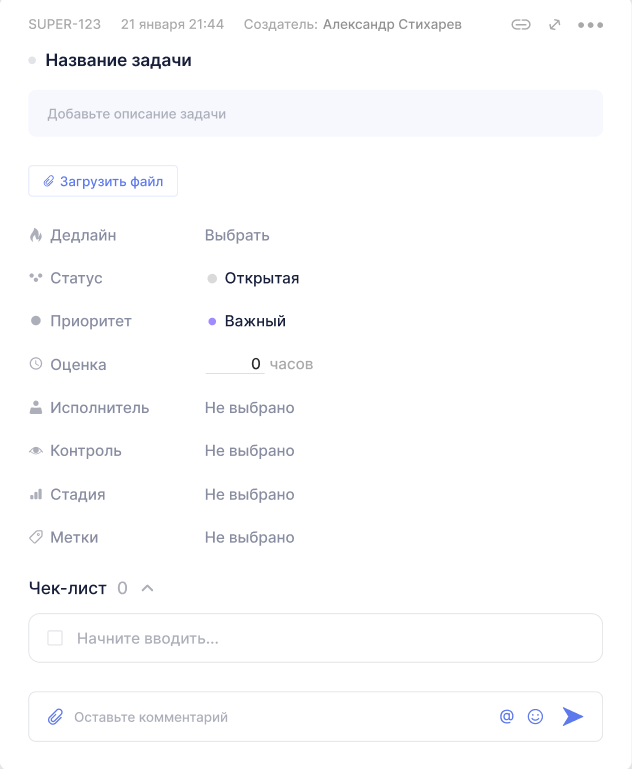Image resolution: width=632 pixels, height=769 pixels.
Task: Click the Оценка hours input field
Action: click(x=235, y=364)
